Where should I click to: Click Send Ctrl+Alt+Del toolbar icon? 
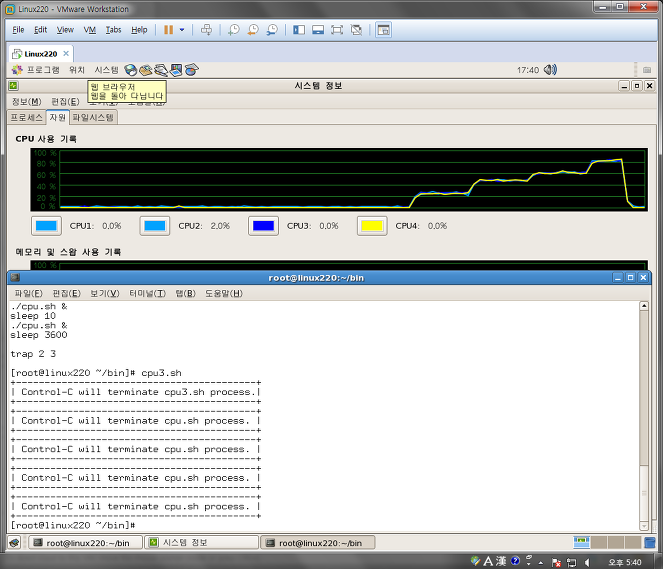[206, 30]
